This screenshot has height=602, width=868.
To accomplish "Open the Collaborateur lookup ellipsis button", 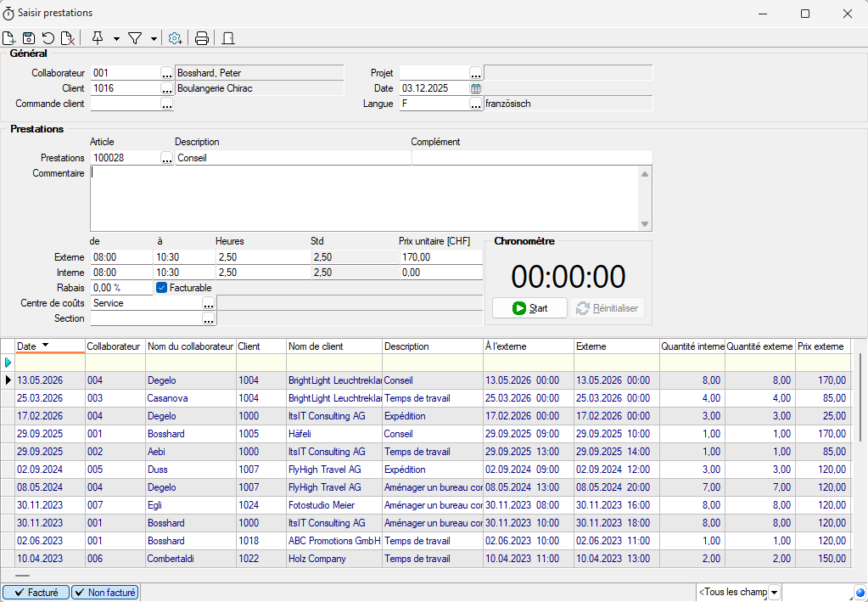I will (x=167, y=73).
